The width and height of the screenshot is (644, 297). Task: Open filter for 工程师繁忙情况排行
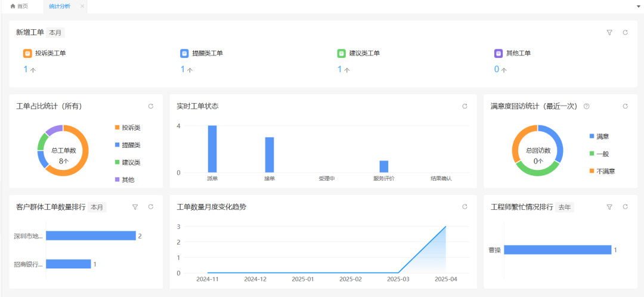tap(609, 207)
